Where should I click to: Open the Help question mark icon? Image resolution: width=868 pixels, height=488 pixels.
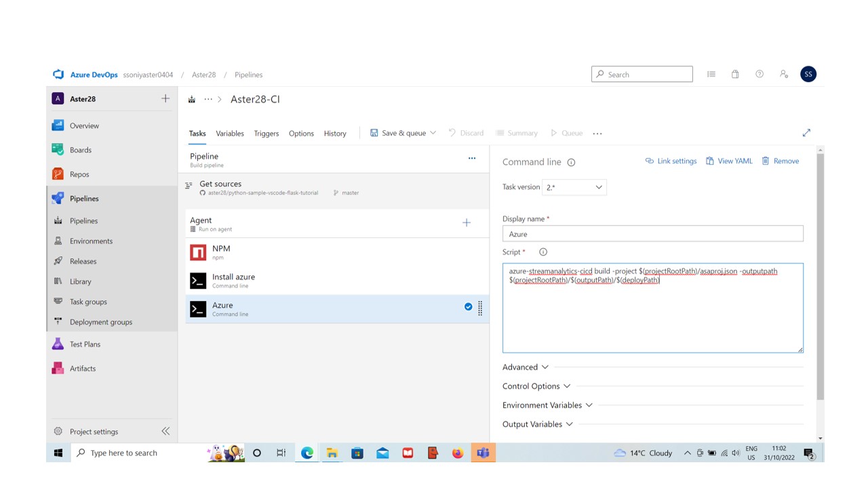759,75
